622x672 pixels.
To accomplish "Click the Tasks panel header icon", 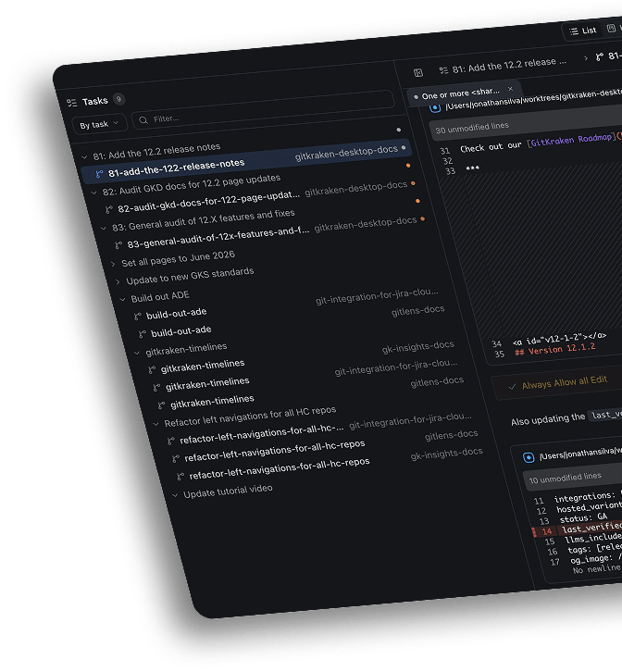I will click(71, 103).
